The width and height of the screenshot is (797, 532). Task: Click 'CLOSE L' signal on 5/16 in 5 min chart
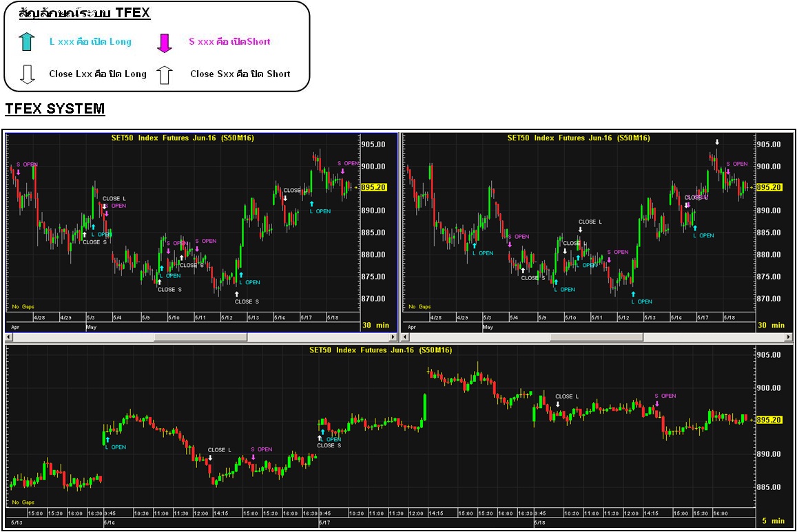pos(220,450)
